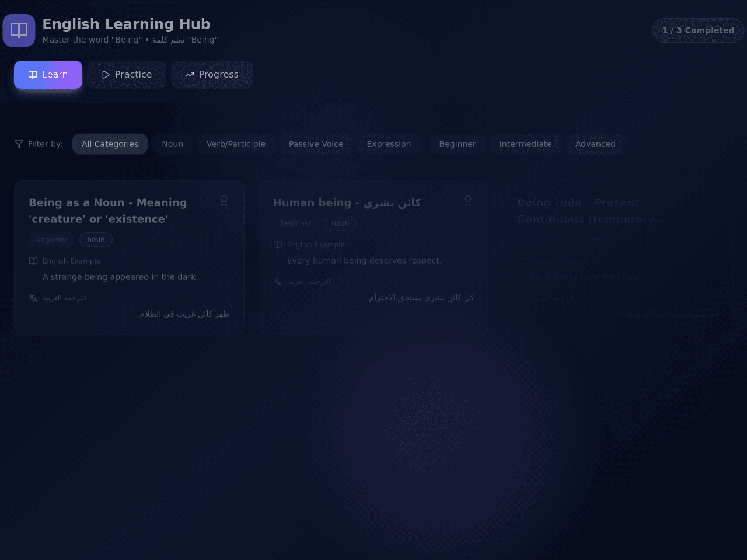
Task: Click the translate icon in the first card
Action: pos(33,297)
